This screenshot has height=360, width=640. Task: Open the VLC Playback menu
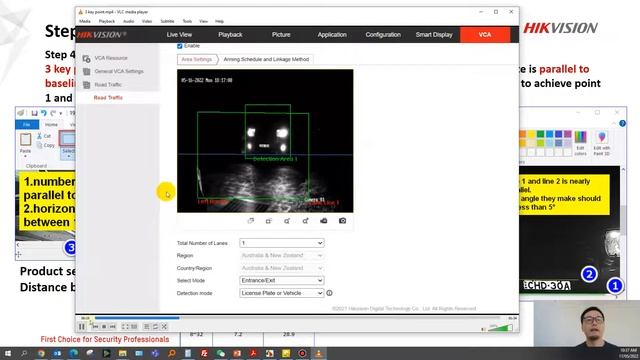tap(107, 21)
